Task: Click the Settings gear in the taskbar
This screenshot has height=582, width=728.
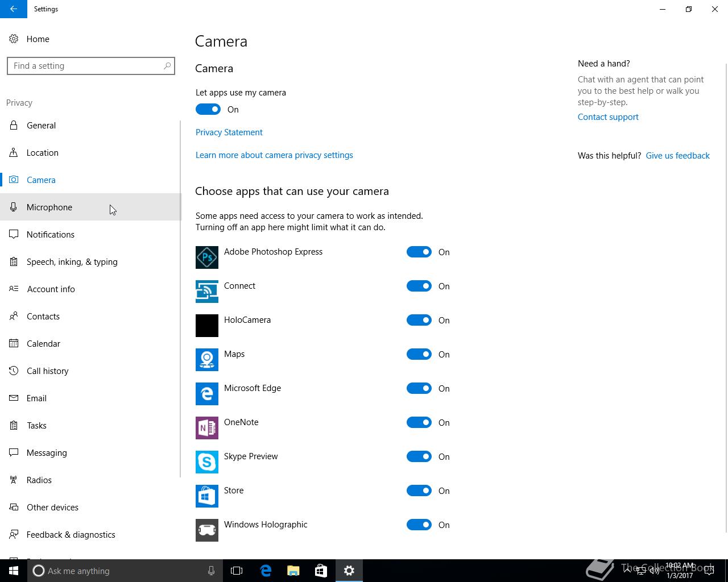Action: click(349, 571)
